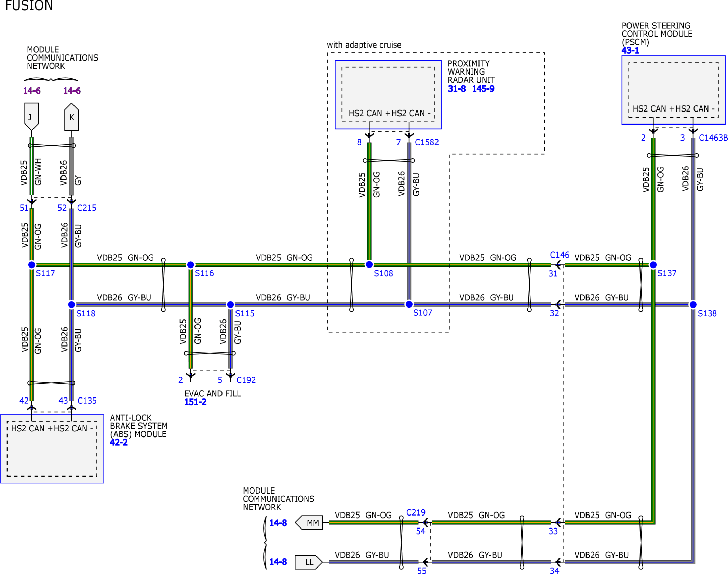Select the MM connector arrow symbol
This screenshot has height=574, width=728.
pyautogui.click(x=309, y=522)
